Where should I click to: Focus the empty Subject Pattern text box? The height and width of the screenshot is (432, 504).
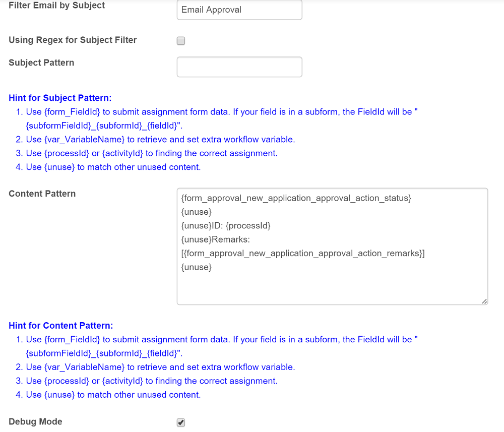[x=239, y=67]
